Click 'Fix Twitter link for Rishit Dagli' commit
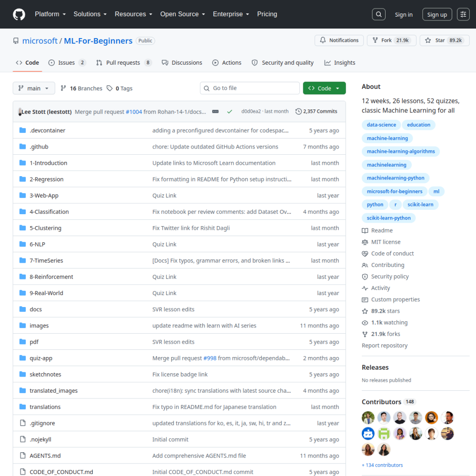 click(x=191, y=228)
